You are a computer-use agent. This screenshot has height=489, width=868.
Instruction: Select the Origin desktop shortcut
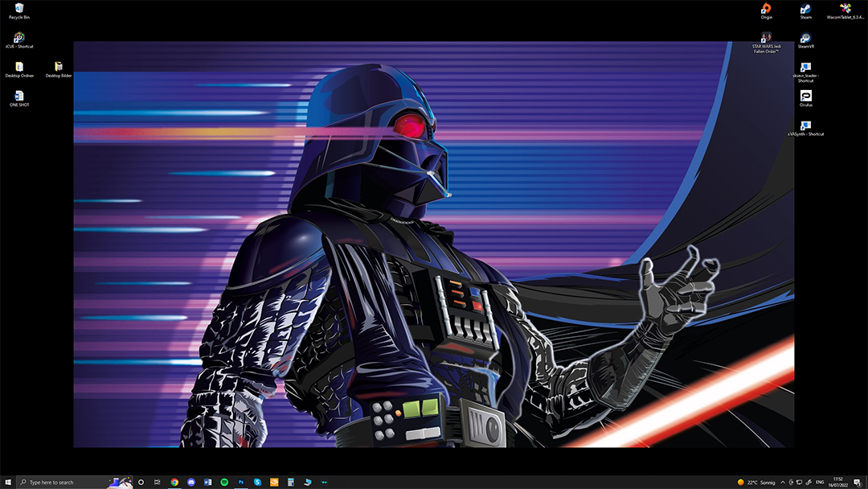tap(766, 11)
